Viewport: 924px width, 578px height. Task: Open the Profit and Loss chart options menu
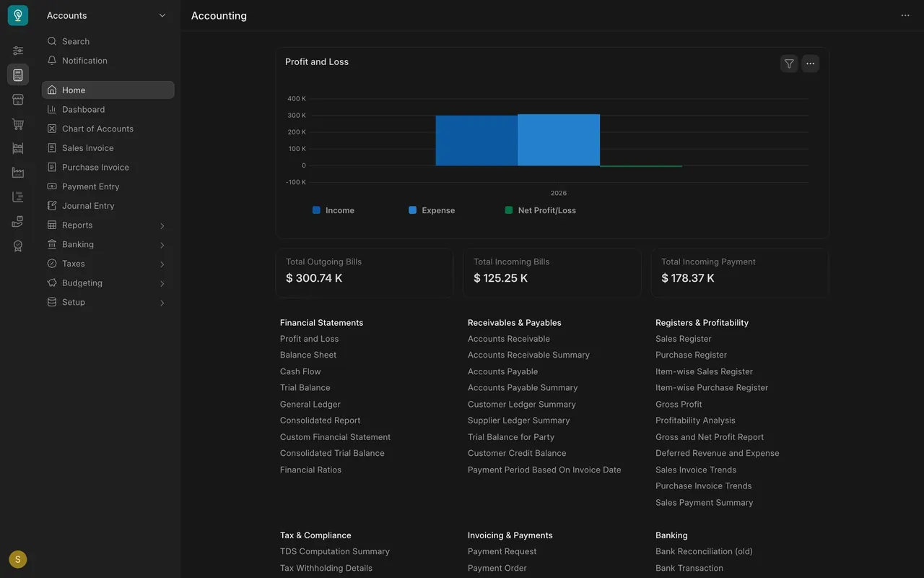811,64
